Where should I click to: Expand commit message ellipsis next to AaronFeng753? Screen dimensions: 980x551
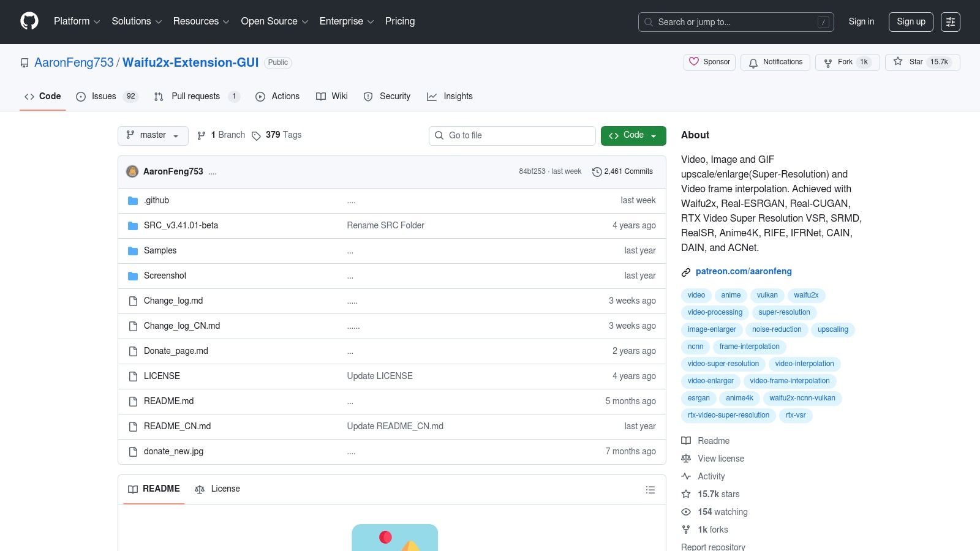coord(213,172)
